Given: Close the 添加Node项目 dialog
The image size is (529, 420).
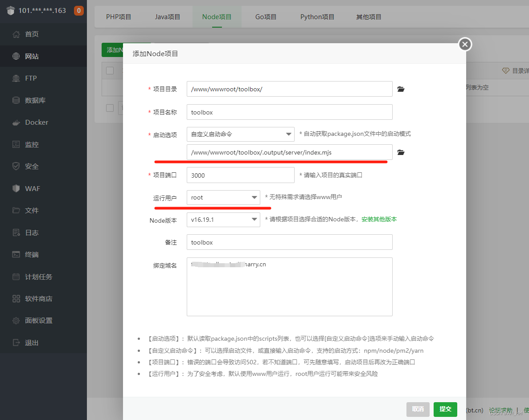Looking at the screenshot, I should pyautogui.click(x=465, y=44).
